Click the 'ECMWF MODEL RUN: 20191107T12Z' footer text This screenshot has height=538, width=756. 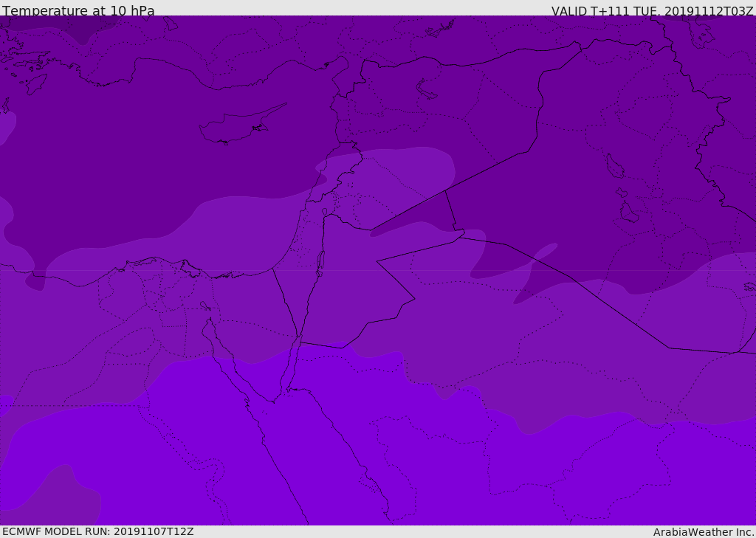(98, 532)
